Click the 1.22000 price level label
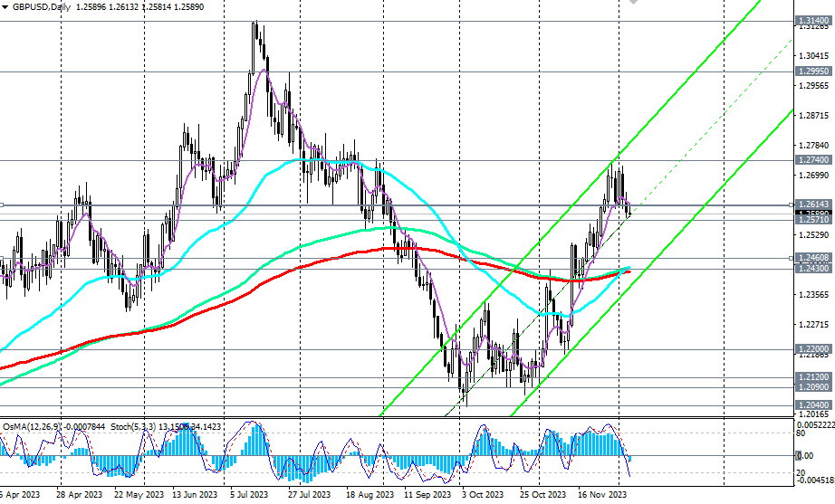 point(813,349)
